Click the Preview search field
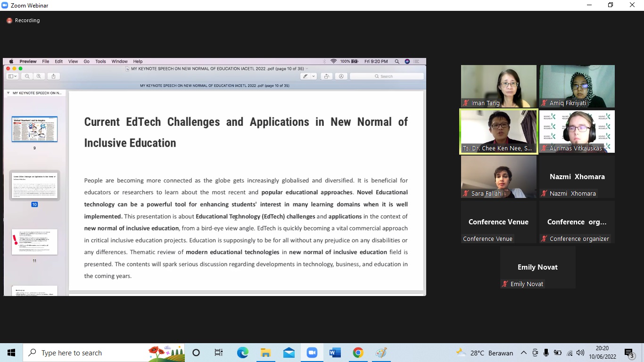This screenshot has height=362, width=644. pyautogui.click(x=387, y=76)
